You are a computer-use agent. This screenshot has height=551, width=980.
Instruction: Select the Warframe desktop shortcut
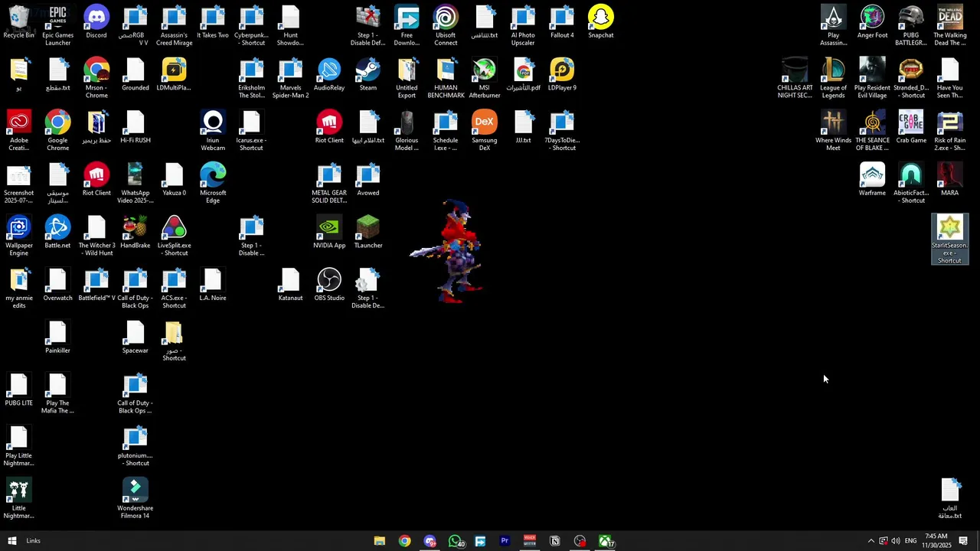(x=872, y=180)
